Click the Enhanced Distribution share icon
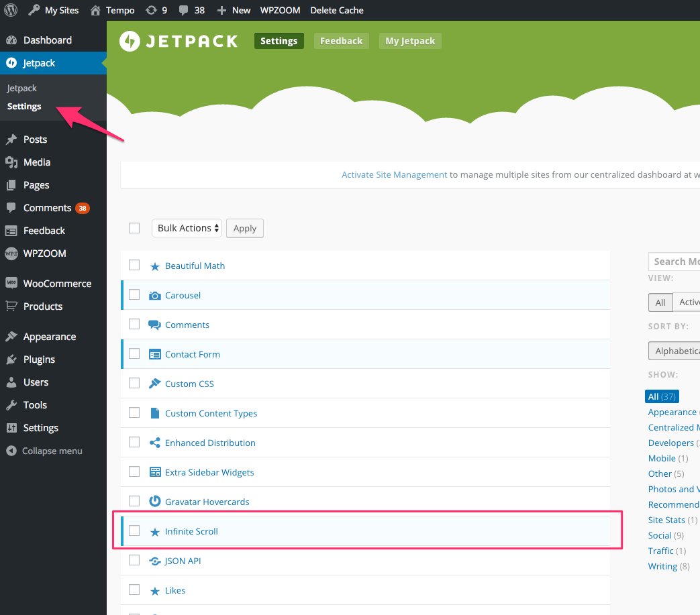This screenshot has height=615, width=700. [154, 443]
